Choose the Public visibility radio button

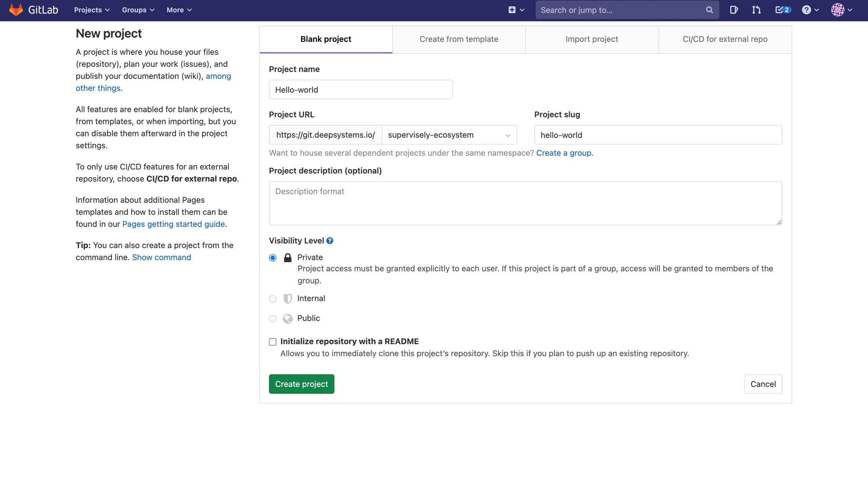(273, 319)
